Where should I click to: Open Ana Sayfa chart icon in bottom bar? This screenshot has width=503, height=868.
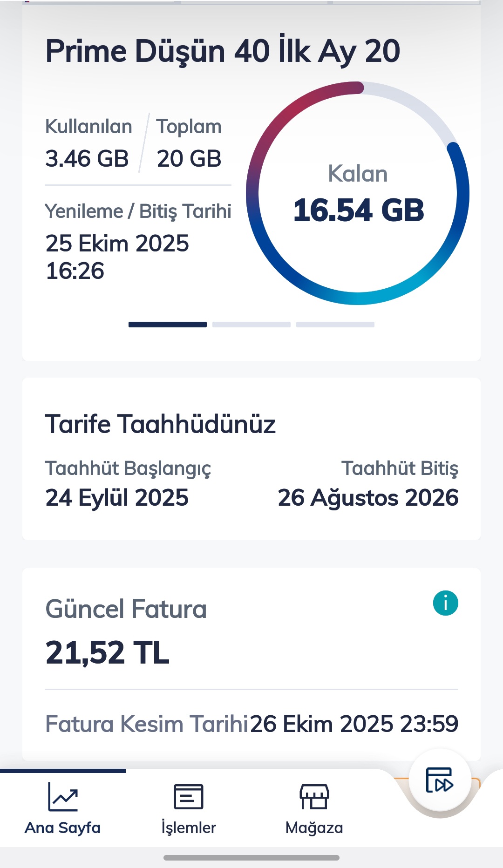[x=63, y=797]
